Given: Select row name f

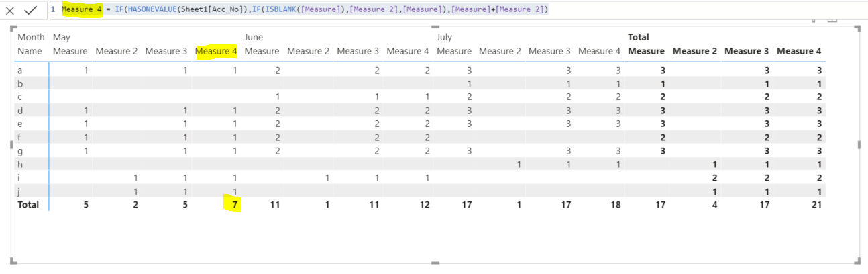Looking at the screenshot, I should point(19,137).
